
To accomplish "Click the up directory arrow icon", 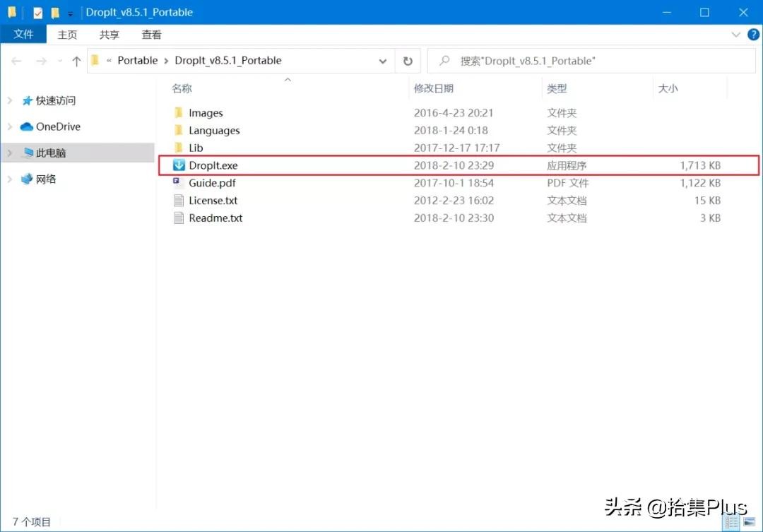I will tap(76, 61).
